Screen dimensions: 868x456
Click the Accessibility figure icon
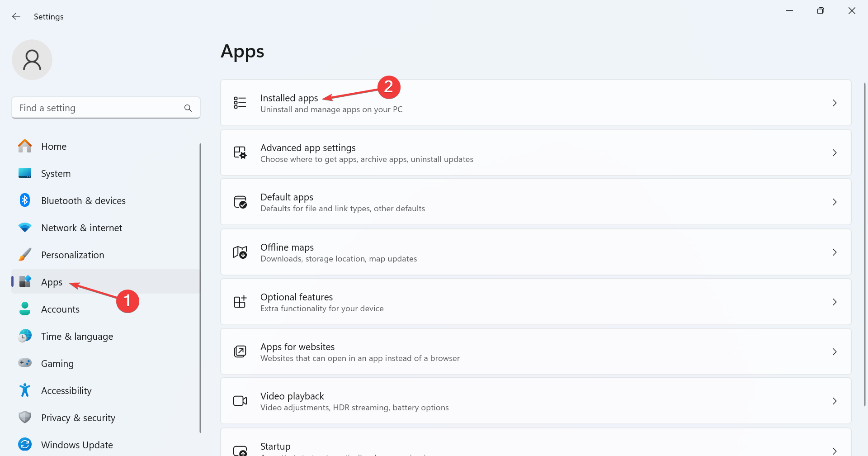click(x=25, y=390)
